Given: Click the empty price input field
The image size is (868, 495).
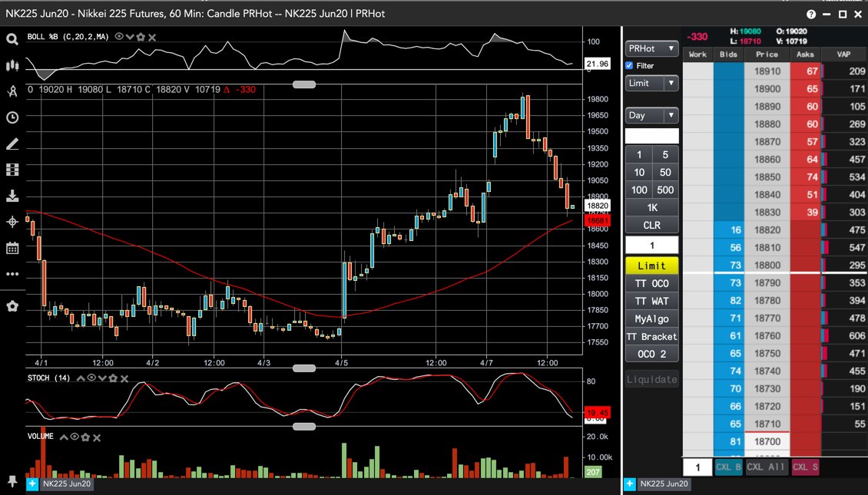Looking at the screenshot, I should pyautogui.click(x=651, y=136).
